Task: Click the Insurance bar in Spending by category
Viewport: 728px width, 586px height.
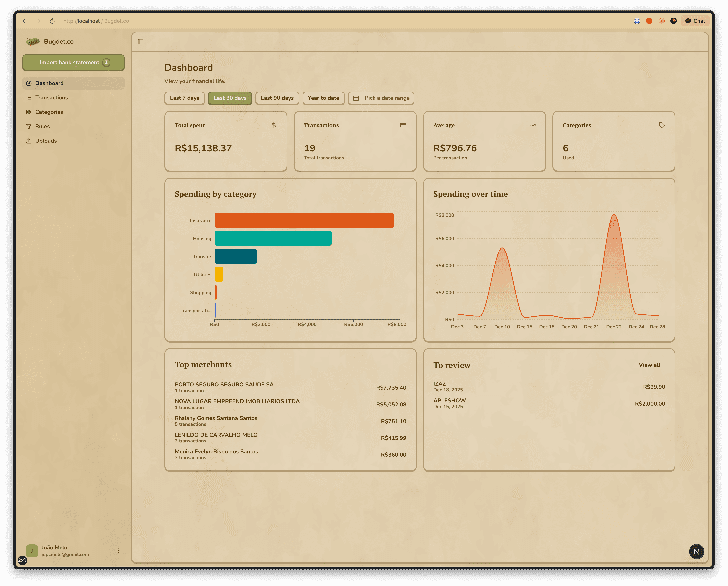Action: click(304, 220)
